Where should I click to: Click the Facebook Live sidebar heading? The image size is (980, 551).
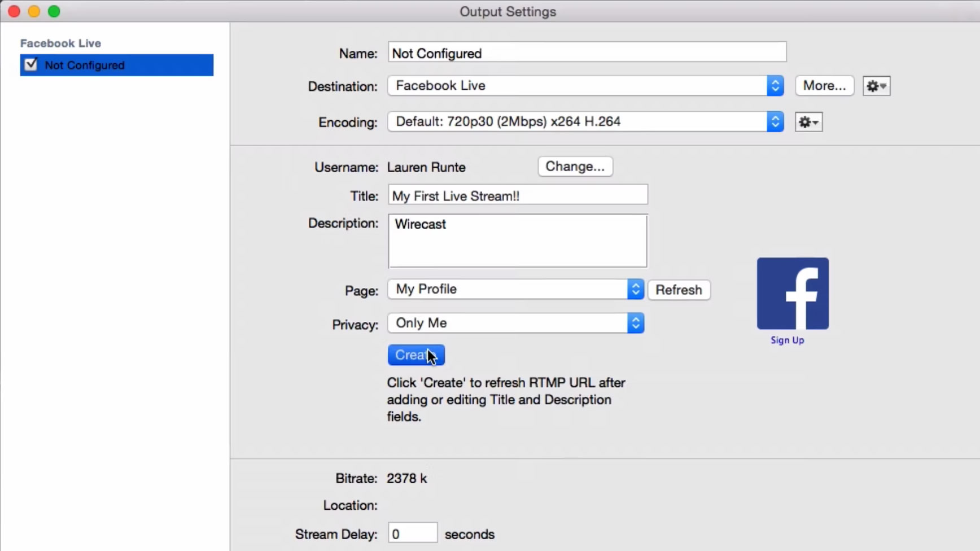tap(60, 43)
